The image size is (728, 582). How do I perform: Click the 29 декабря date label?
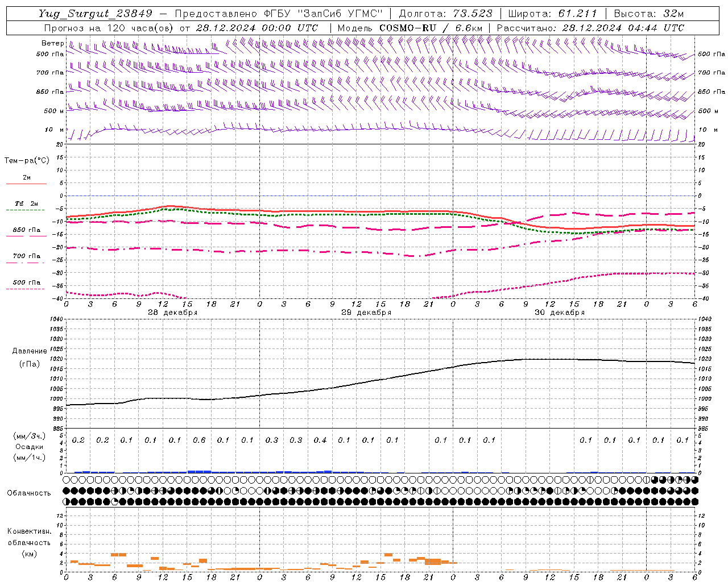[366, 312]
